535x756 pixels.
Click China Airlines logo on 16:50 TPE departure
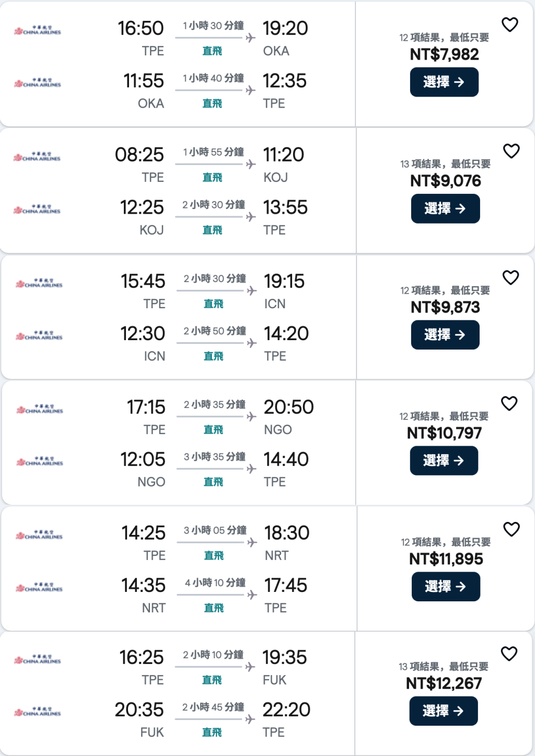(38, 30)
